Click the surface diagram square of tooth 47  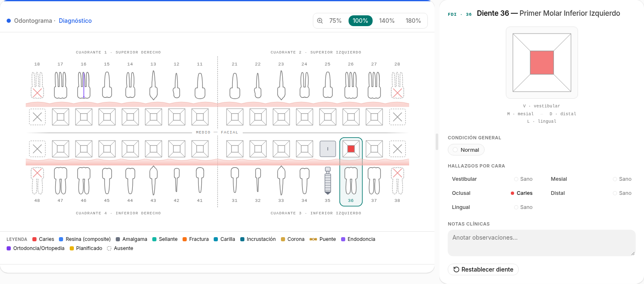pos(61,149)
